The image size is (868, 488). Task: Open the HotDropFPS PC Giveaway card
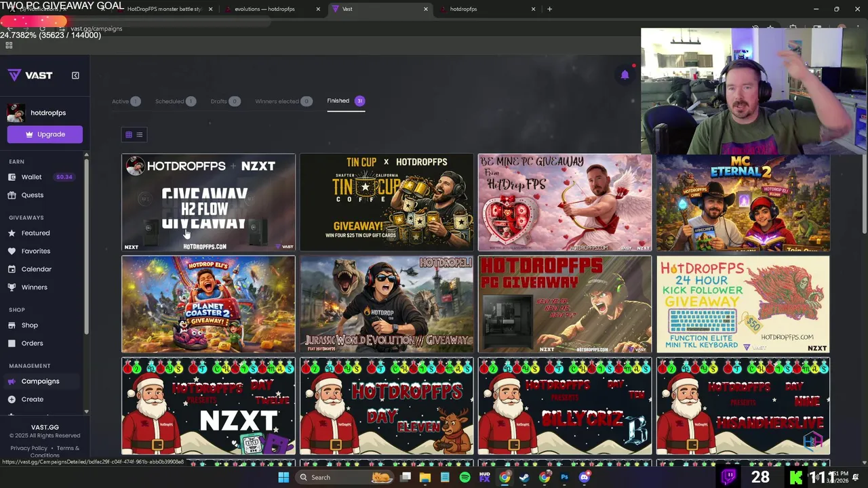tap(565, 304)
